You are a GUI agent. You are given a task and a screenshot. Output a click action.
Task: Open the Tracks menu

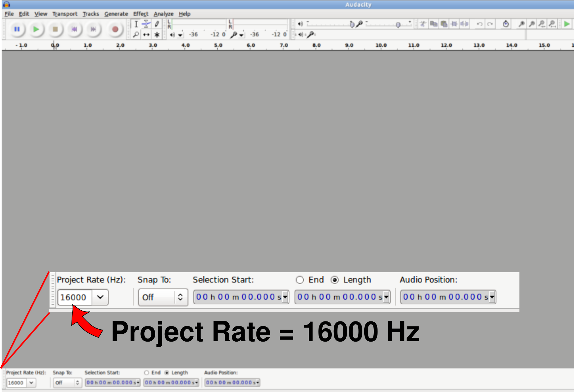click(91, 14)
